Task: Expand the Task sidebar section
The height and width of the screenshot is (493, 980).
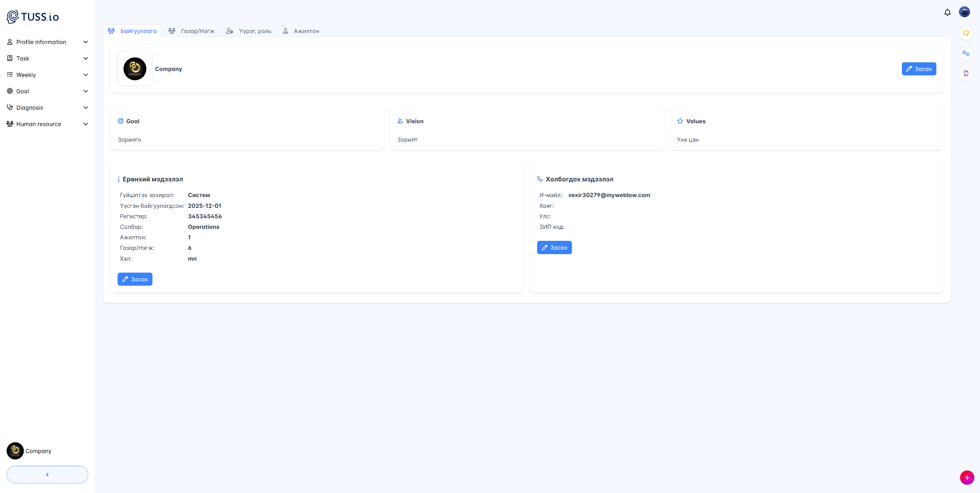Action: pos(47,59)
